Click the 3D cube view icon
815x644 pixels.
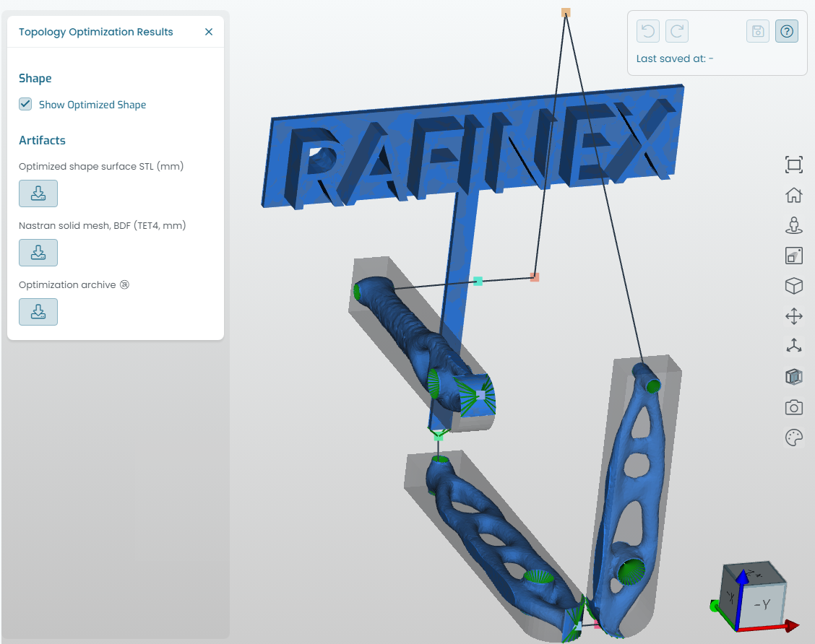(x=794, y=286)
